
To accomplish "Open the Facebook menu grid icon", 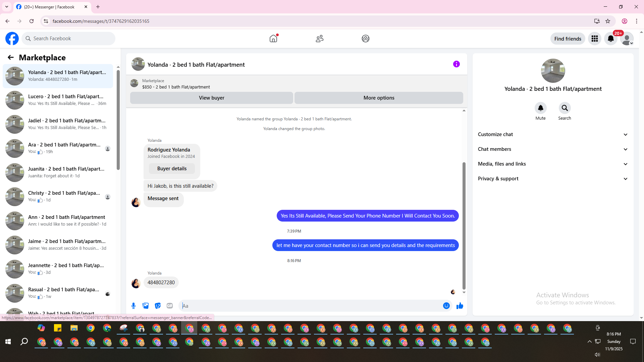I will 595,39.
